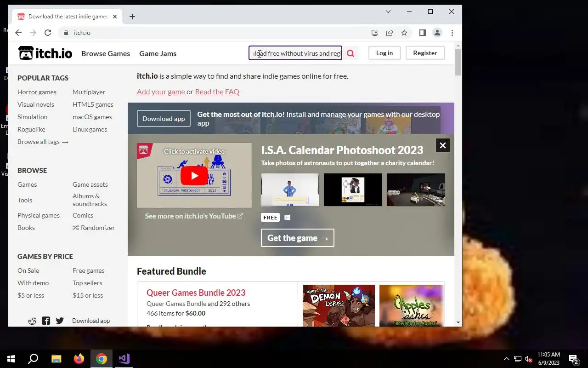Click the address bar URL
The height and width of the screenshot is (368, 588).
click(82, 33)
